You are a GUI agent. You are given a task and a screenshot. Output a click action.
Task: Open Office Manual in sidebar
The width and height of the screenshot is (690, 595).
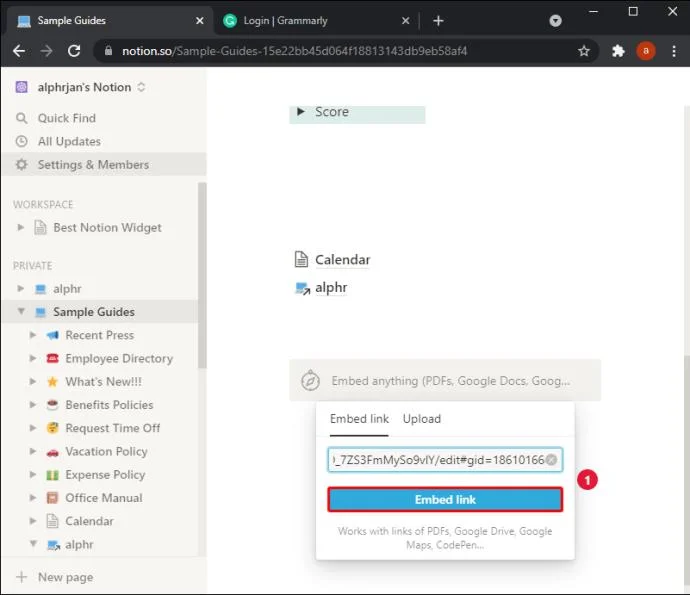pos(104,498)
